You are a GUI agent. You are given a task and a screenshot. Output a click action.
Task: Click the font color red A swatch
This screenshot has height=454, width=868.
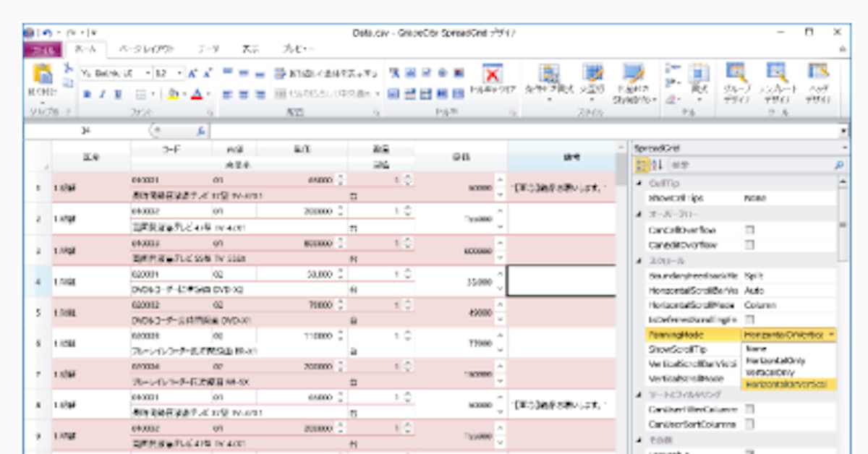[195, 94]
